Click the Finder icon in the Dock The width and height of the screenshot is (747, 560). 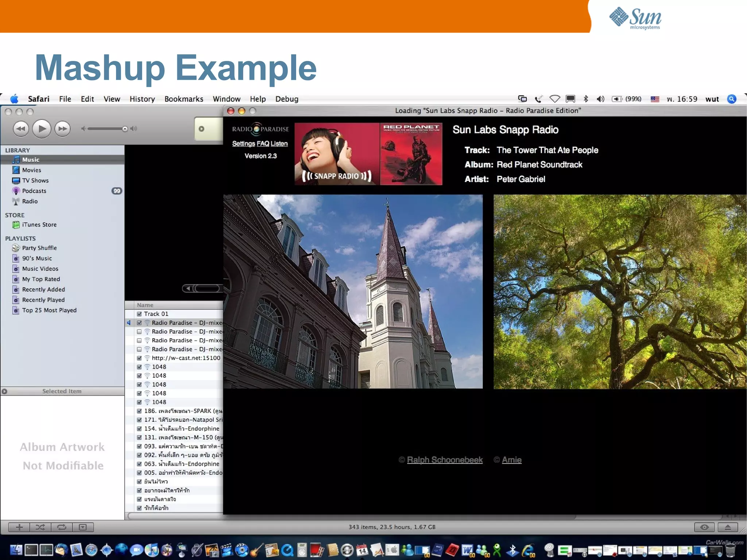point(16,550)
